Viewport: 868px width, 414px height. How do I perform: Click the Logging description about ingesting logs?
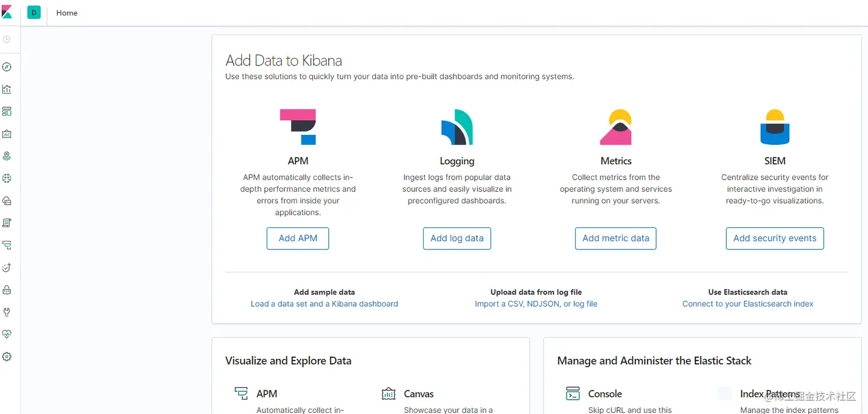point(457,189)
